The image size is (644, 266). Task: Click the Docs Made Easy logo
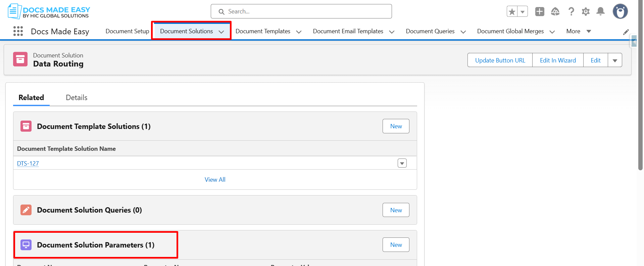coord(49,11)
